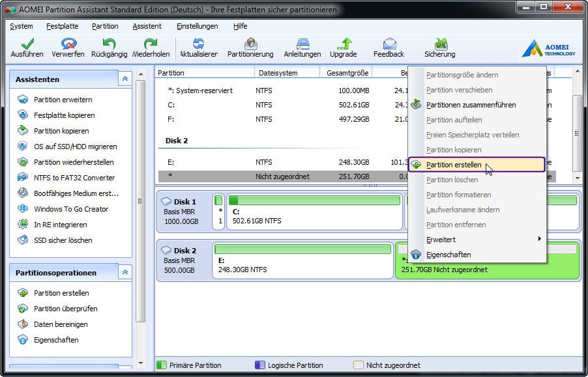588x377 pixels.
Task: Click Partition überprüfen in sidebar
Action: (58, 309)
